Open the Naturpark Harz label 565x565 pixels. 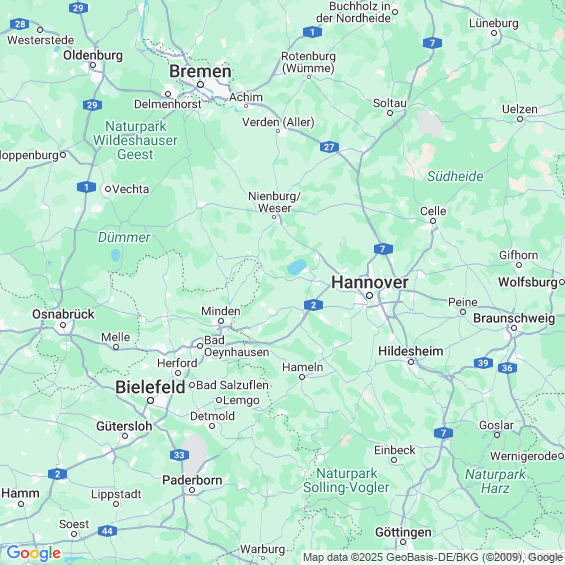point(495,481)
